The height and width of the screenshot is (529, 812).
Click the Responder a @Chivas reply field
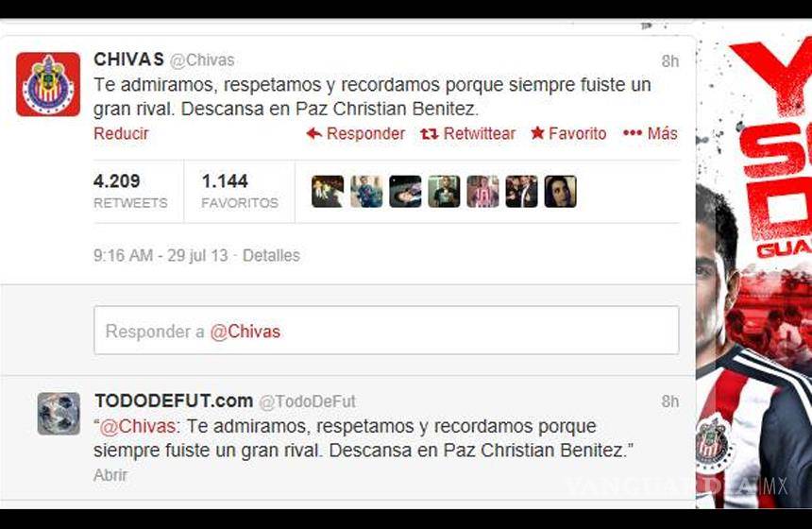386,331
